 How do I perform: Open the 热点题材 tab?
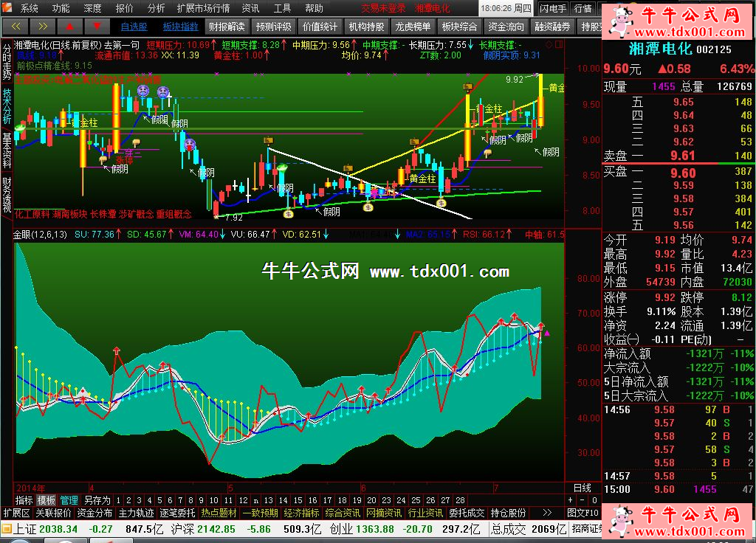point(219,513)
